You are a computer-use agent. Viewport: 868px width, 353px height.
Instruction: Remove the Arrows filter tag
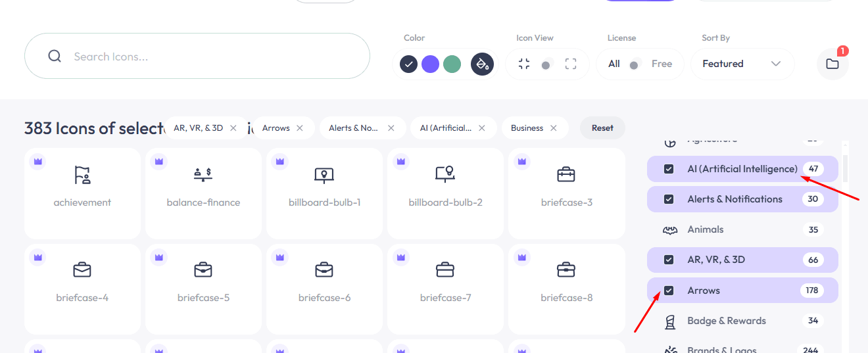pyautogui.click(x=300, y=128)
